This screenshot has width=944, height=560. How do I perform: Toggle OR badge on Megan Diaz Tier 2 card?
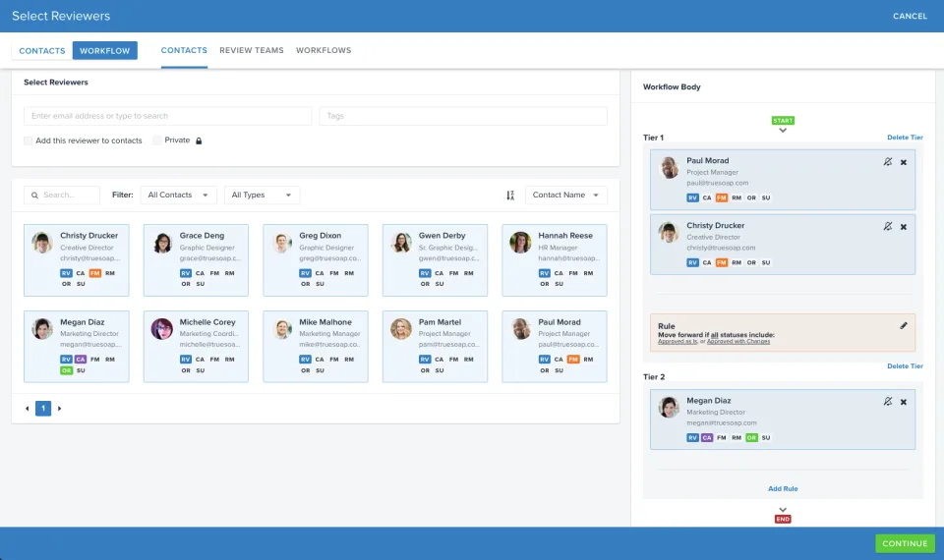click(x=751, y=438)
